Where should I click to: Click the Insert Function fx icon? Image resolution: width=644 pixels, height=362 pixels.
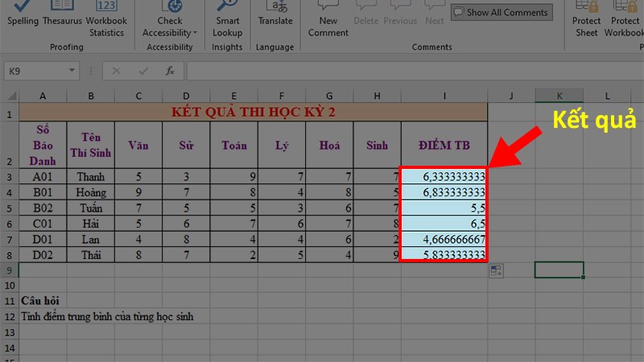(170, 71)
